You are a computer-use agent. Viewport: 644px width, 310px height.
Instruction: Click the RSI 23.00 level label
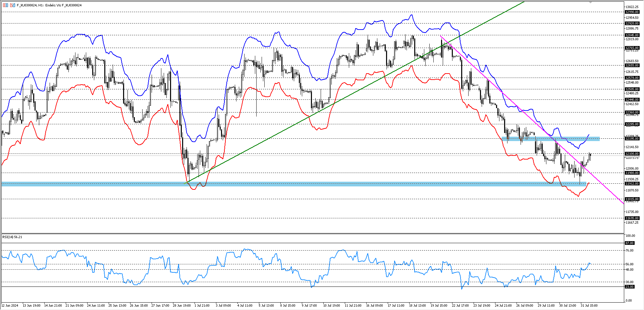tap(630, 287)
